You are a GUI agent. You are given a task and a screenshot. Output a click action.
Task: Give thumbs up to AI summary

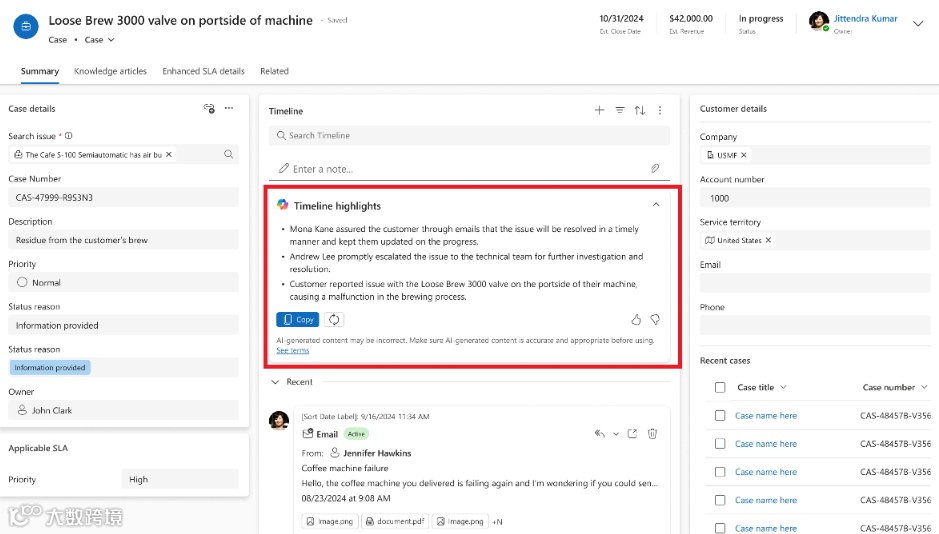(636, 320)
